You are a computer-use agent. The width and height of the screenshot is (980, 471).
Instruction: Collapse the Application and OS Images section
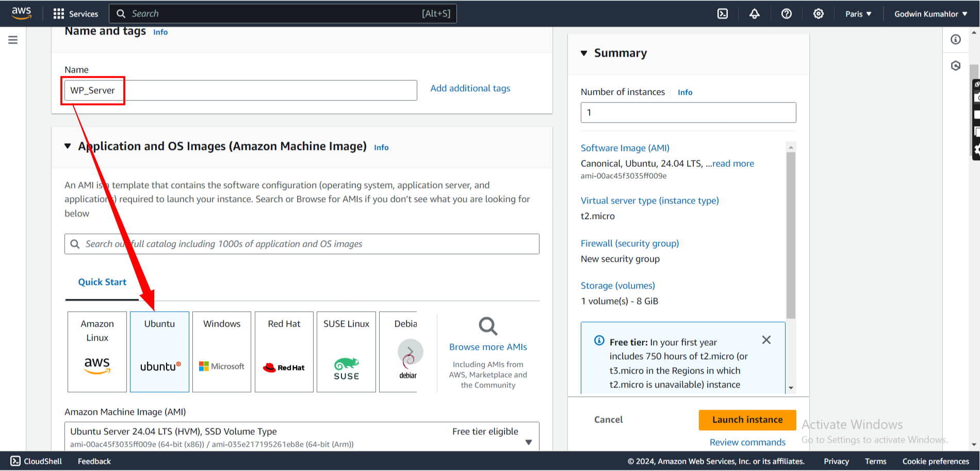pos(68,146)
